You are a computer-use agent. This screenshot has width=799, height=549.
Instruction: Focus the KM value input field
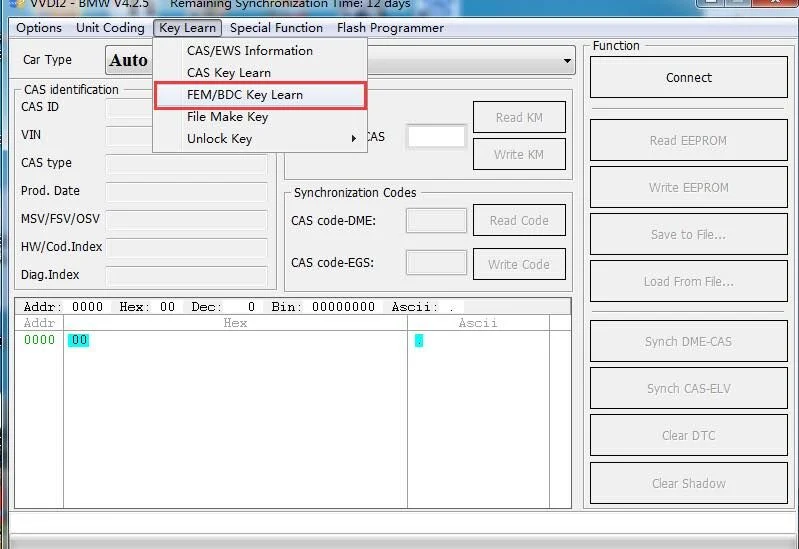436,137
